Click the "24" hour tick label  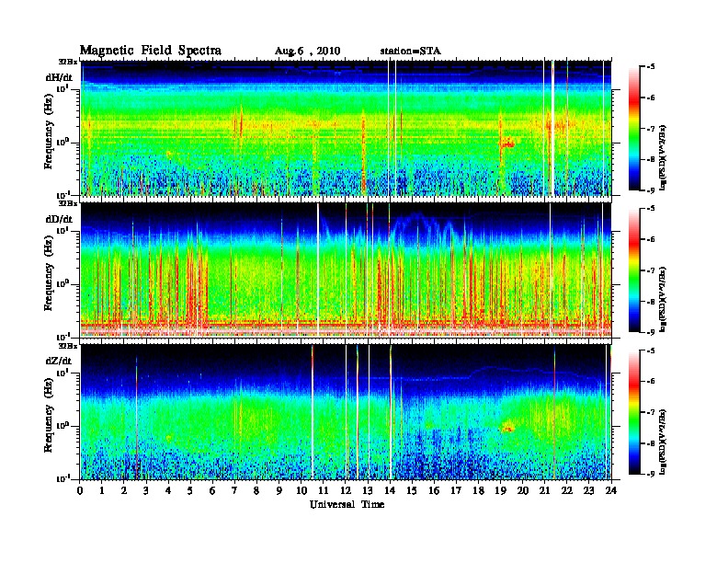[x=611, y=491]
